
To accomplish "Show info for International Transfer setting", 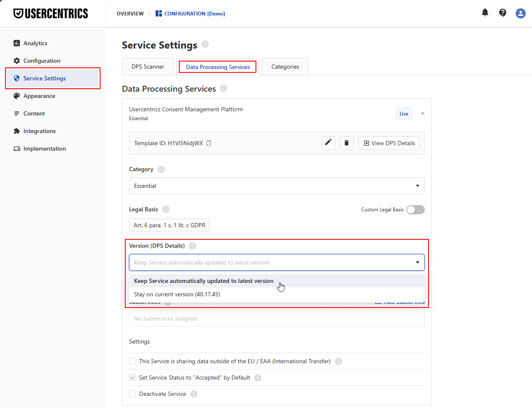I will (x=338, y=361).
